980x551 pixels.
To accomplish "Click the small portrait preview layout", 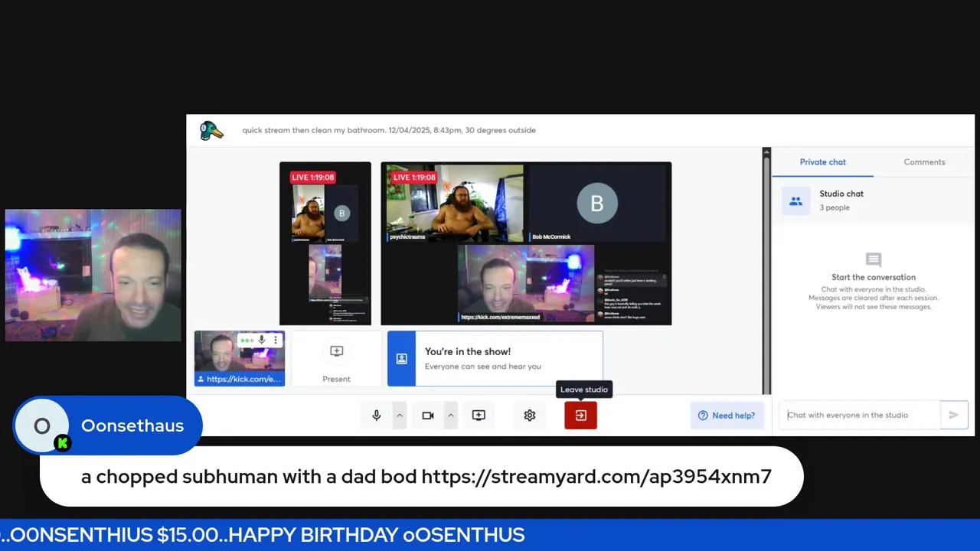I will (x=325, y=243).
